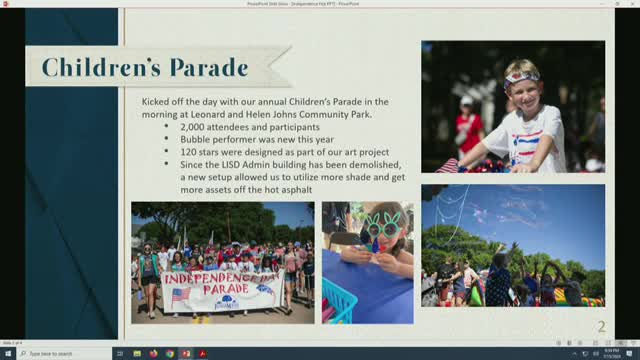Switch to Slide Sorter view
640x360 pixels.
pos(608,343)
